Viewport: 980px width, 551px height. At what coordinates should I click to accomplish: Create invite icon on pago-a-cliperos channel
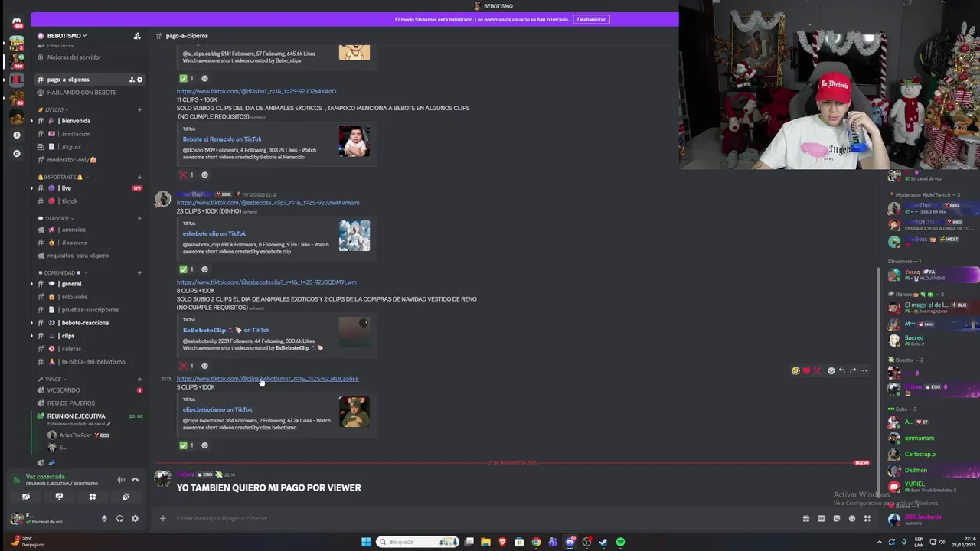point(132,80)
